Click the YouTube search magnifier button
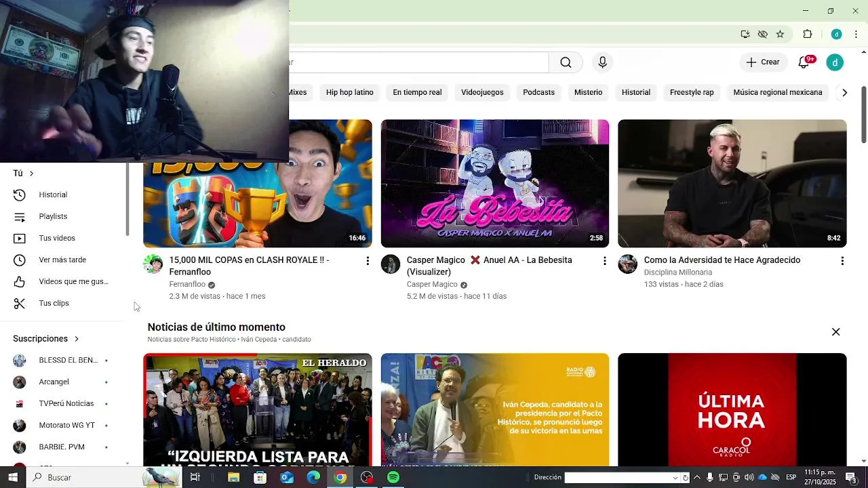 pos(566,62)
